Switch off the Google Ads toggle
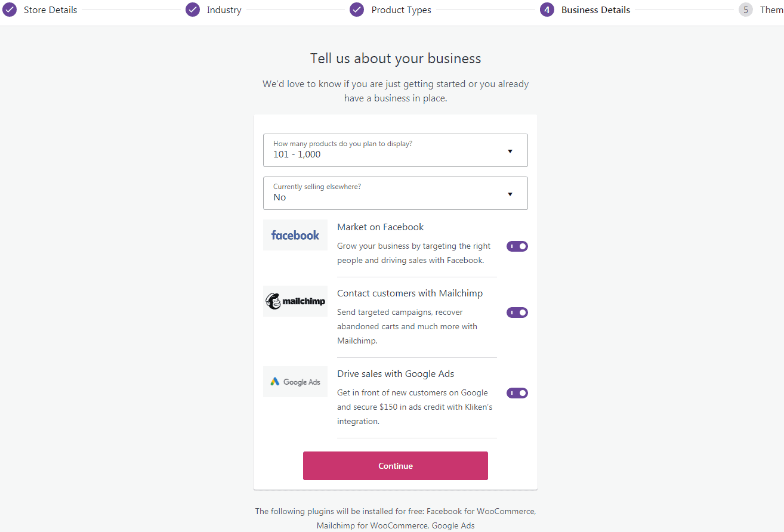This screenshot has height=532, width=784. coord(517,393)
